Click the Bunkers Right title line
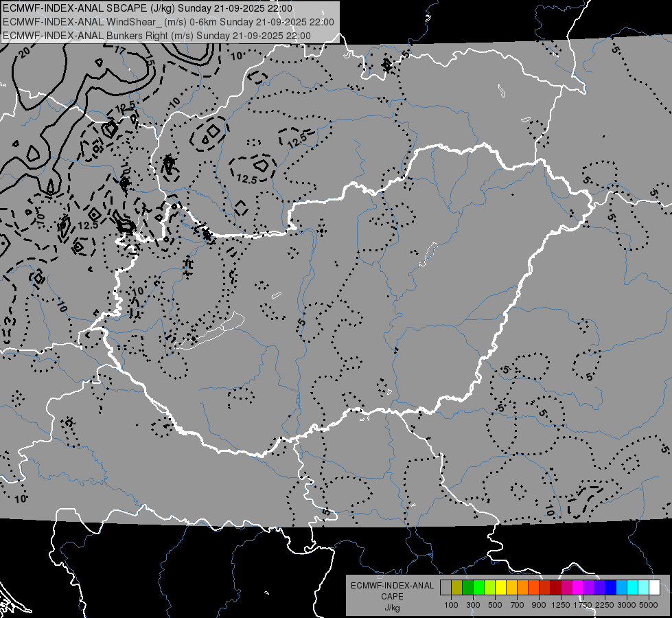 [157, 36]
